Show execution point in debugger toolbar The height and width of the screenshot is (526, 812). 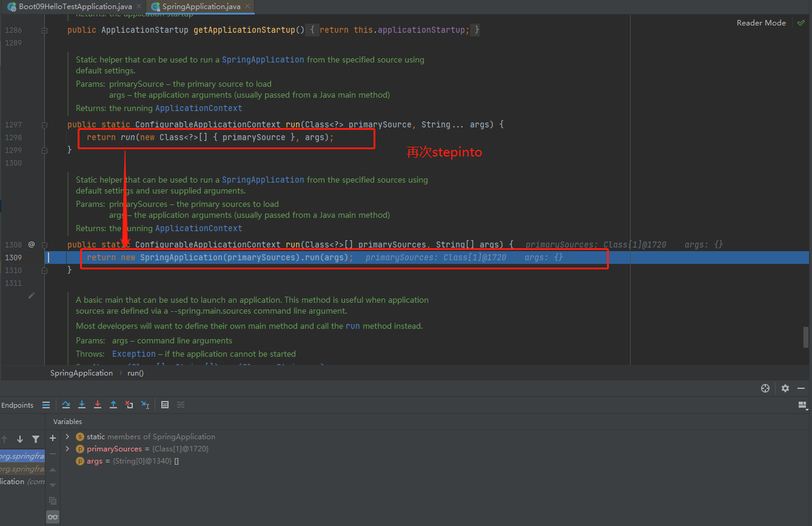pyautogui.click(x=46, y=405)
